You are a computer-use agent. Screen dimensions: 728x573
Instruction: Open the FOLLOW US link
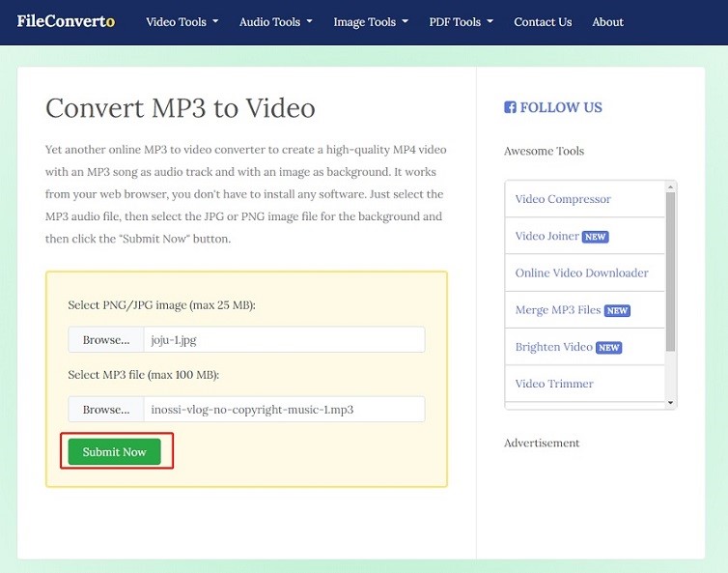(561, 107)
